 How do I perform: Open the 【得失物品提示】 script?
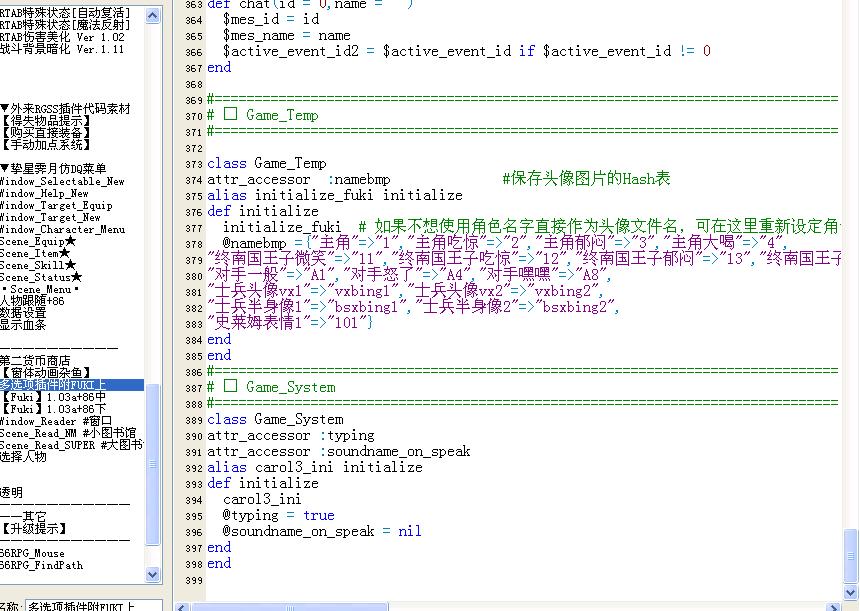pos(46,121)
